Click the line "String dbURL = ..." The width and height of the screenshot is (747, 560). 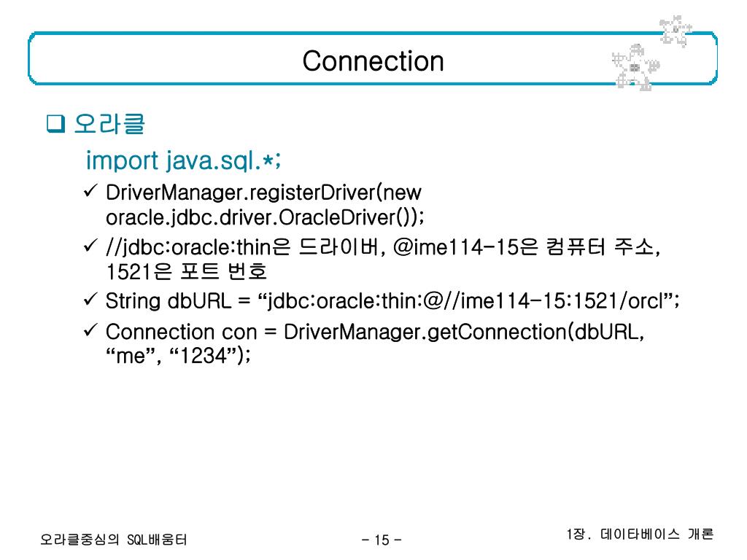[392, 301]
